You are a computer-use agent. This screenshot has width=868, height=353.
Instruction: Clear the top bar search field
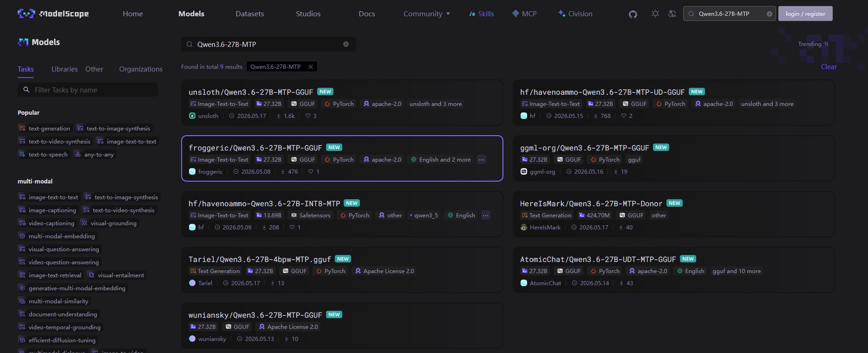pos(769,14)
